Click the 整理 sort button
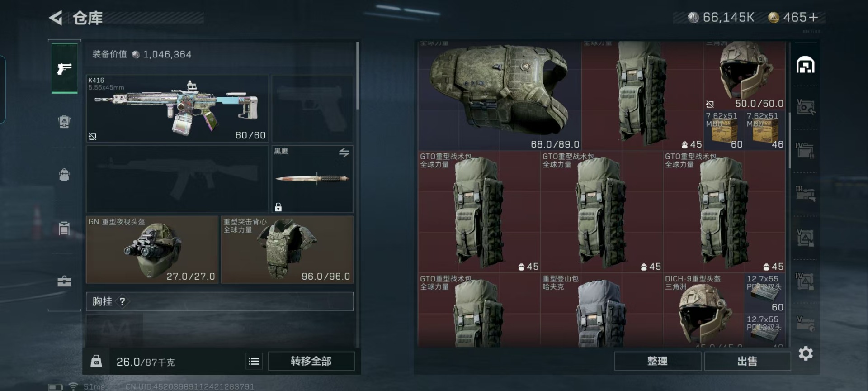The image size is (868, 391). pos(657,361)
